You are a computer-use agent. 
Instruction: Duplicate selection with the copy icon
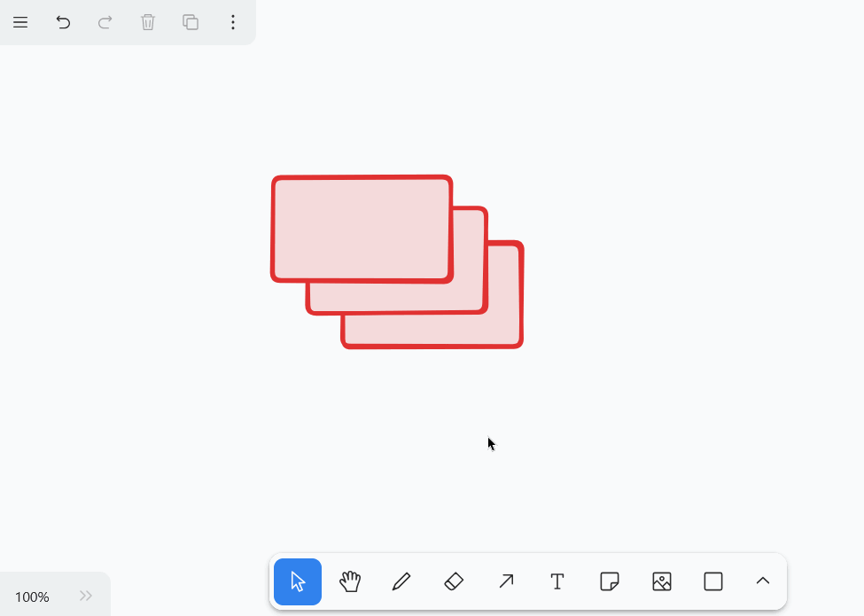coord(191,22)
